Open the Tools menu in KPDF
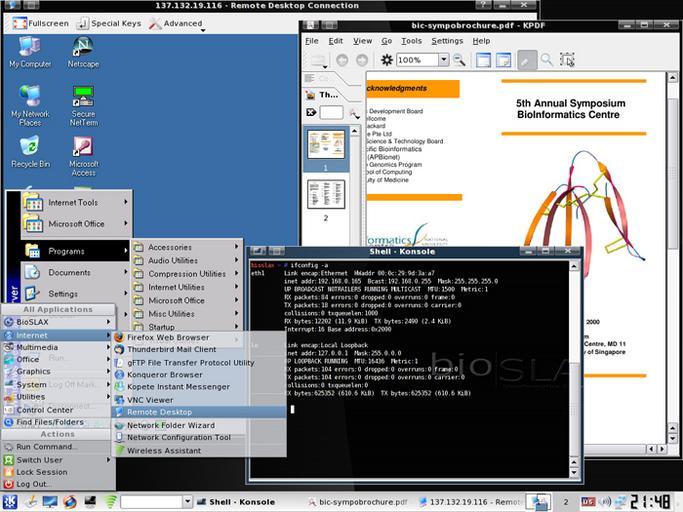Image resolution: width=683 pixels, height=512 pixels. (x=411, y=41)
